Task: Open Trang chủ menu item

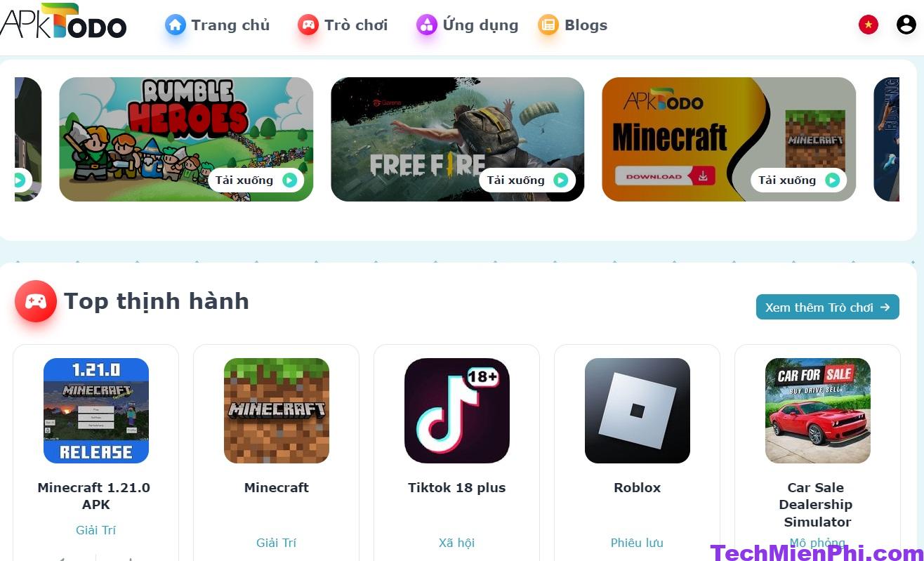Action: (x=230, y=25)
